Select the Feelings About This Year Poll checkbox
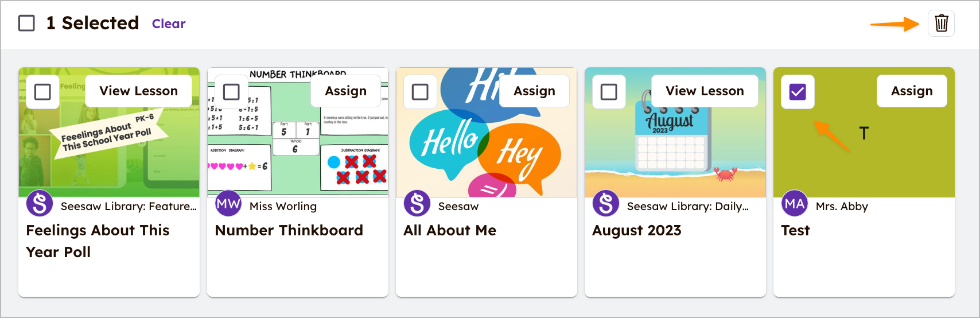This screenshot has width=980, height=318. click(x=43, y=92)
